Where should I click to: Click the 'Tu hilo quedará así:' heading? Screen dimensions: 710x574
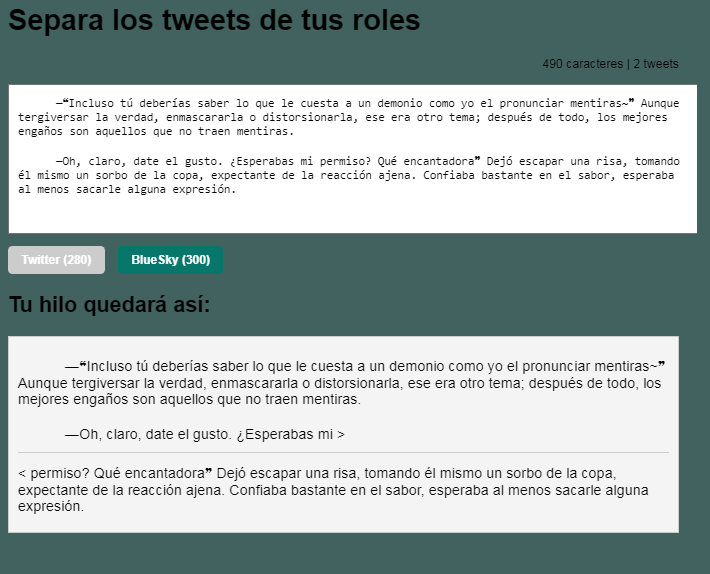coord(109,305)
